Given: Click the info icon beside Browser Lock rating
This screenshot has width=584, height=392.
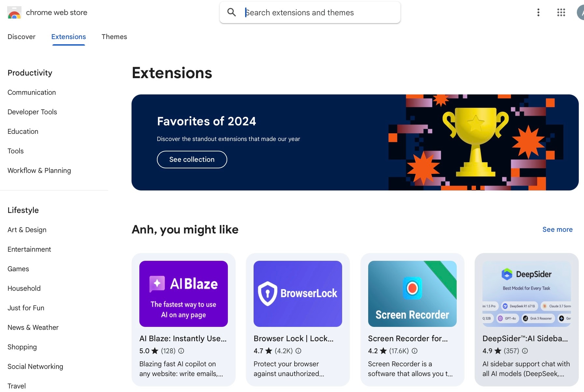Looking at the screenshot, I should [298, 351].
